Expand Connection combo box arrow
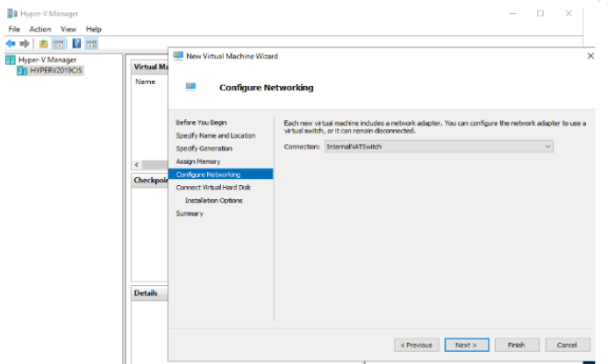 pos(547,146)
